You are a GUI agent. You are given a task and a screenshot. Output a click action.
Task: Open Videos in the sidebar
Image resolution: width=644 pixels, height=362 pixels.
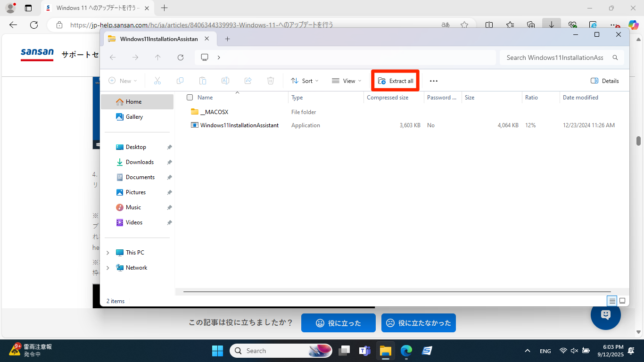click(x=137, y=222)
